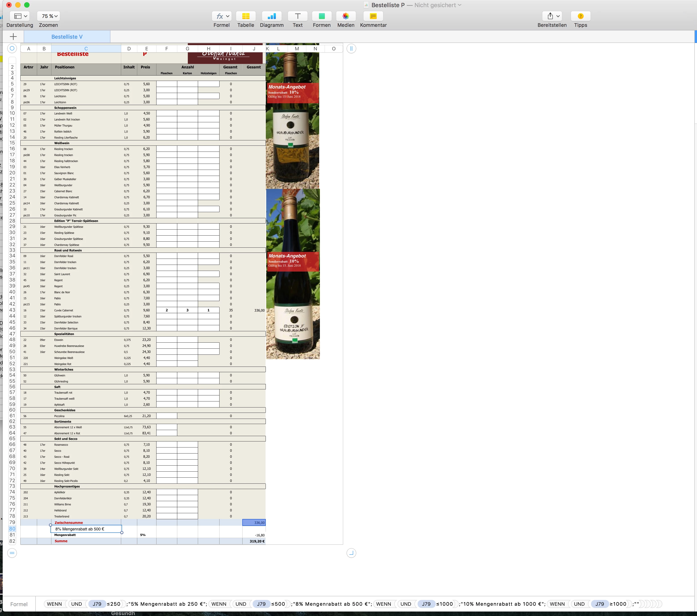Open the Formen shapes picker
Screen dimensions: 697x616
(321, 16)
